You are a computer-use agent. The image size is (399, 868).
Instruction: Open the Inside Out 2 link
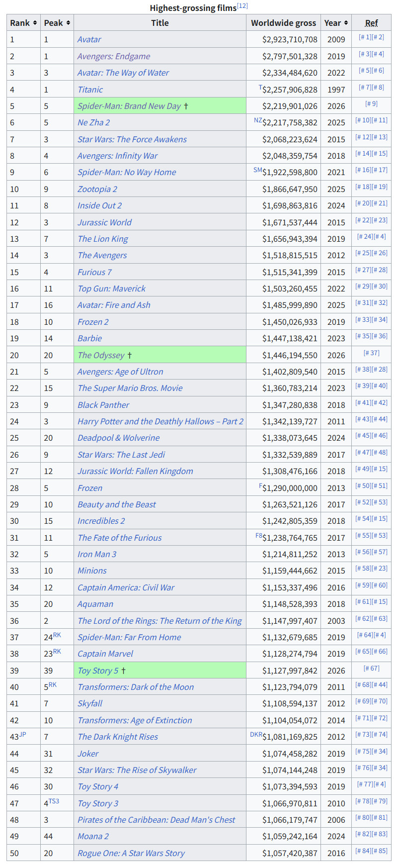(x=99, y=205)
